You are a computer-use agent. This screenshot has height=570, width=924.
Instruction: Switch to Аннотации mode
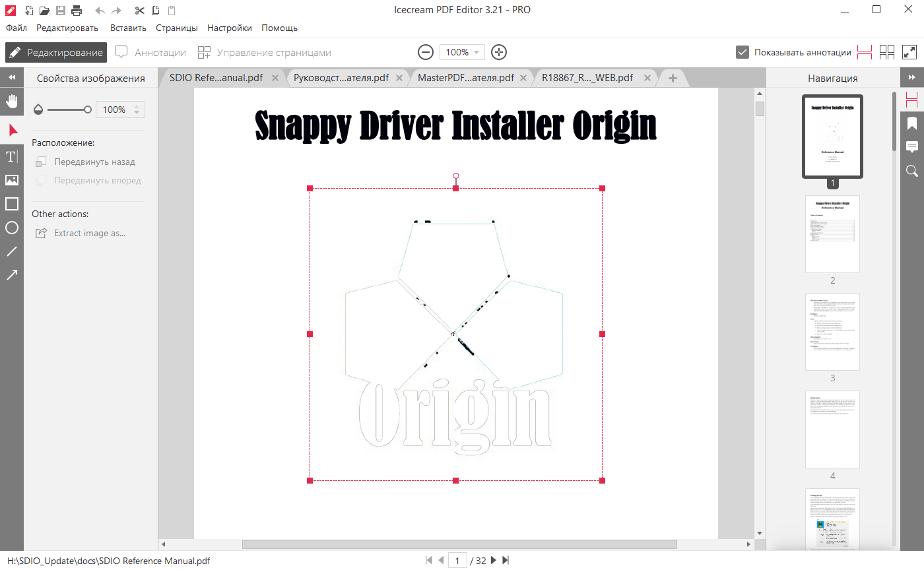pyautogui.click(x=150, y=52)
